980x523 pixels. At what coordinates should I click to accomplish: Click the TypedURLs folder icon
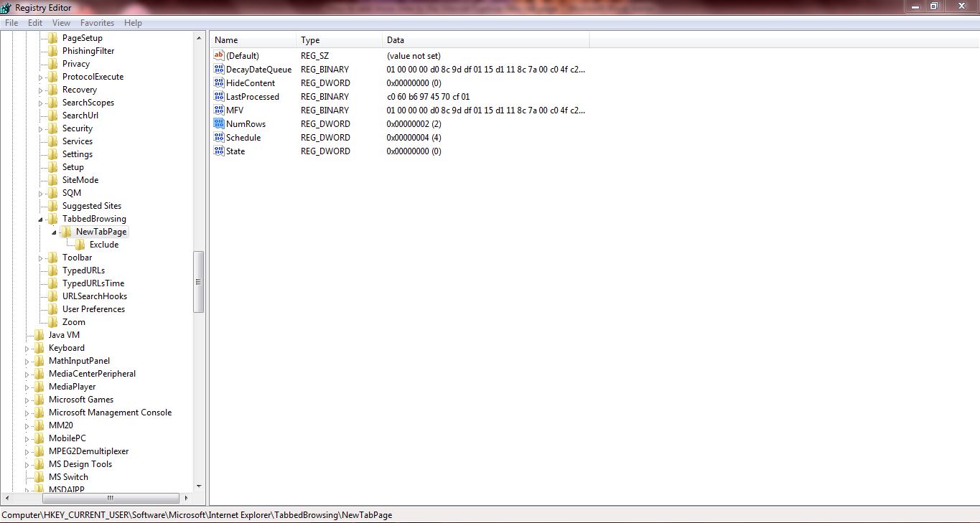(52, 270)
